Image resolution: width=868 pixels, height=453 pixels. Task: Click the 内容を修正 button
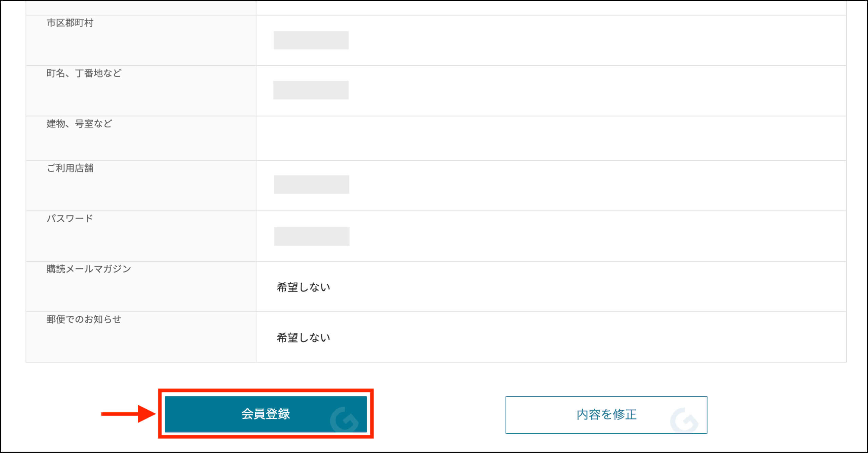point(606,415)
